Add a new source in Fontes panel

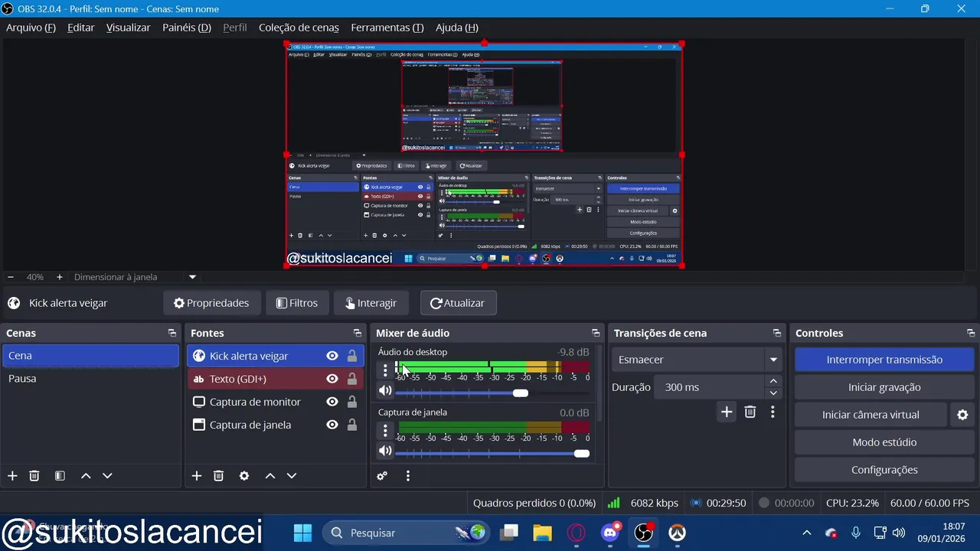tap(197, 476)
